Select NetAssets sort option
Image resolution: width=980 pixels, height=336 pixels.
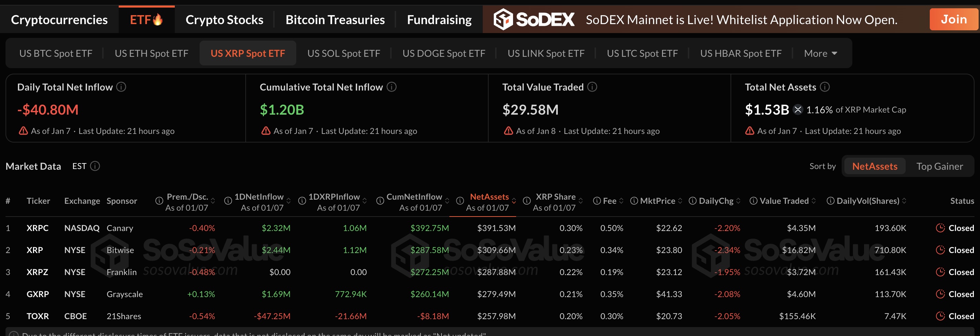coord(874,166)
